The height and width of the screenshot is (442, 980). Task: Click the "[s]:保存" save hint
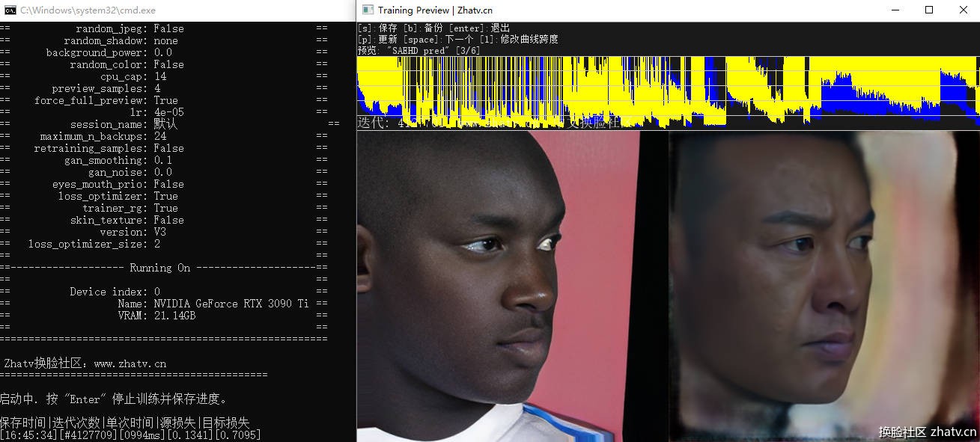point(377,28)
